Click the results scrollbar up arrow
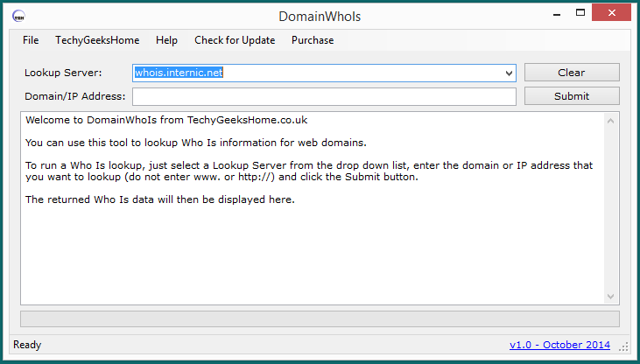 610,121
